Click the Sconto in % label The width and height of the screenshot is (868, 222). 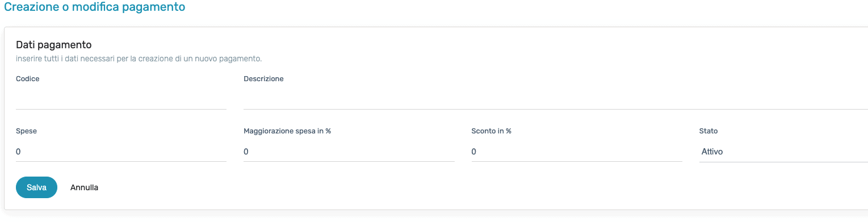point(492,131)
